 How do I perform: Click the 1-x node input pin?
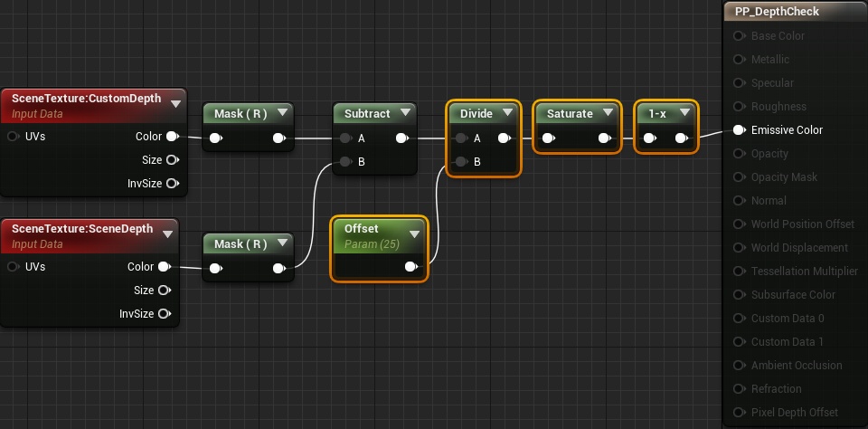650,138
